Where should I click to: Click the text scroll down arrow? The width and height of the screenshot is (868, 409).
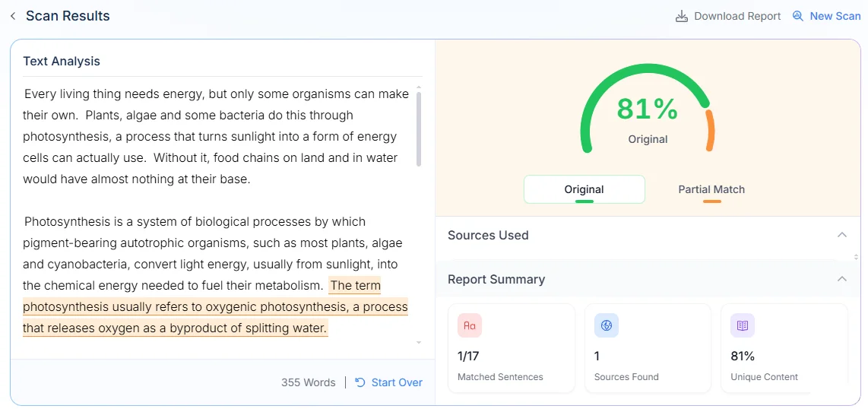pyautogui.click(x=419, y=343)
